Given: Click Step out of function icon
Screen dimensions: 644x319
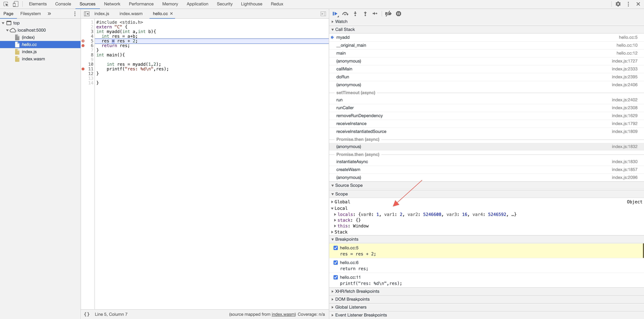Looking at the screenshot, I should coord(365,14).
